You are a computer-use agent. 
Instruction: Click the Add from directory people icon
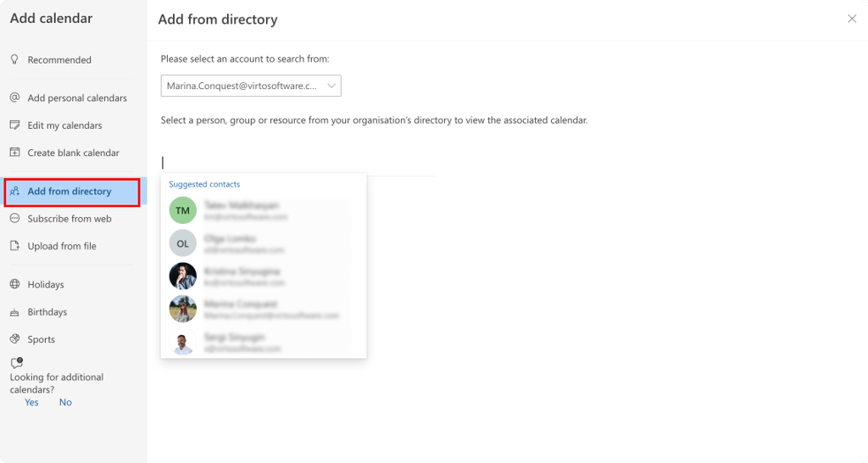(15, 191)
